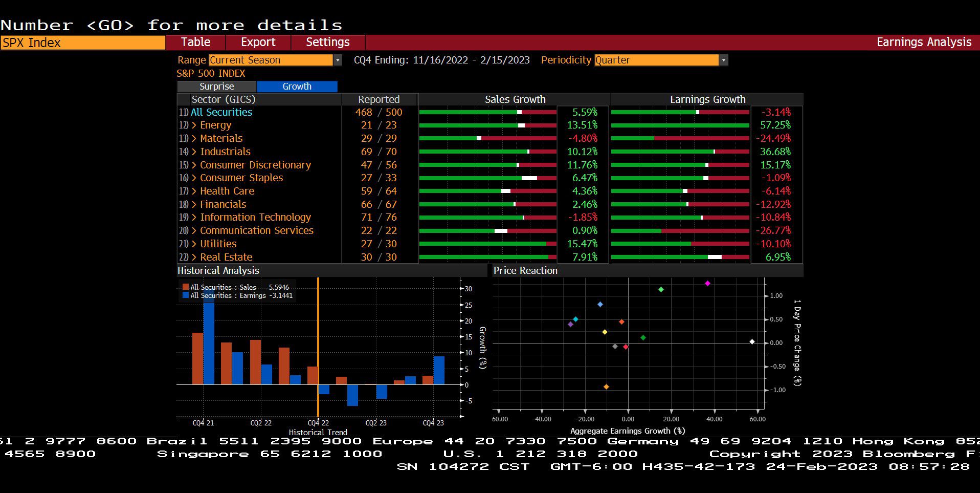Image resolution: width=980 pixels, height=493 pixels.
Task: Click the Energy sales growth bar
Action: click(487, 125)
